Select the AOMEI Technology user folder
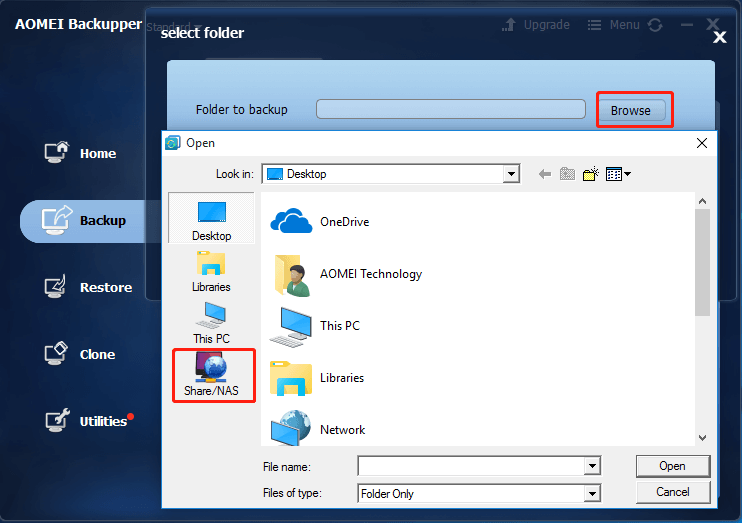Screen dimensions: 742x523 (x=346, y=275)
